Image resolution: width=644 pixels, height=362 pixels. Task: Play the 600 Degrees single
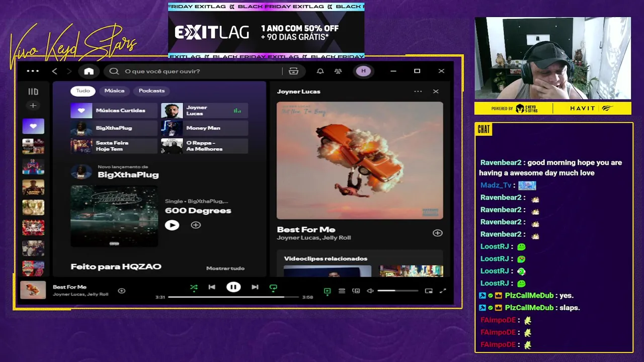click(172, 225)
